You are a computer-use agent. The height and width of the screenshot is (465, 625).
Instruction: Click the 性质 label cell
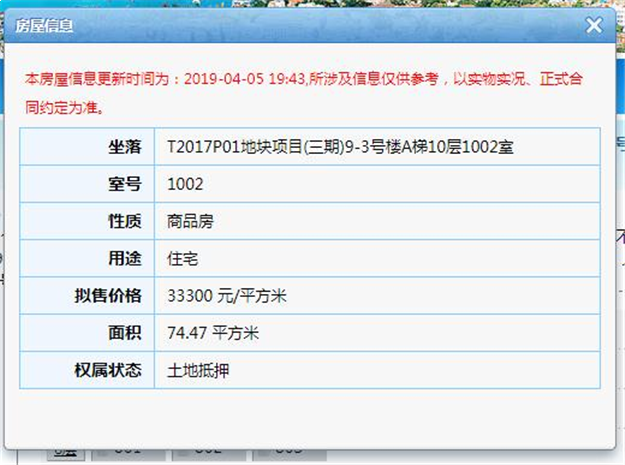point(87,221)
